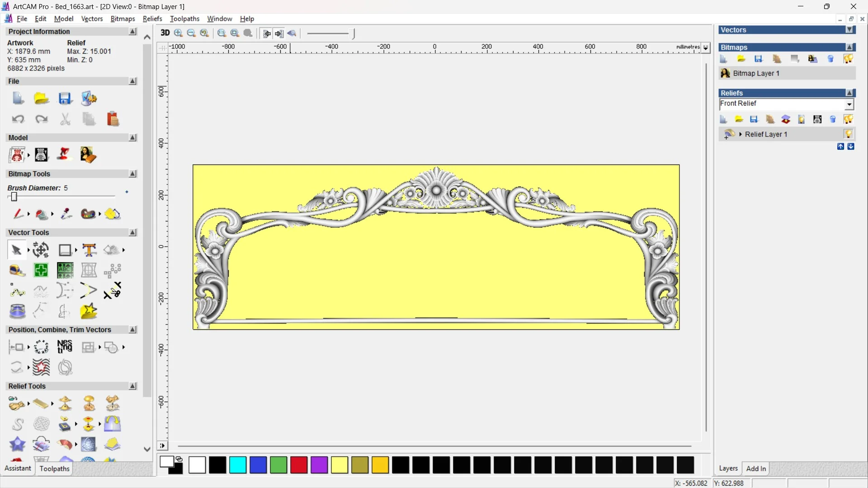Open the Toolpaths menu
Image resolution: width=868 pixels, height=488 pixels.
(x=184, y=19)
